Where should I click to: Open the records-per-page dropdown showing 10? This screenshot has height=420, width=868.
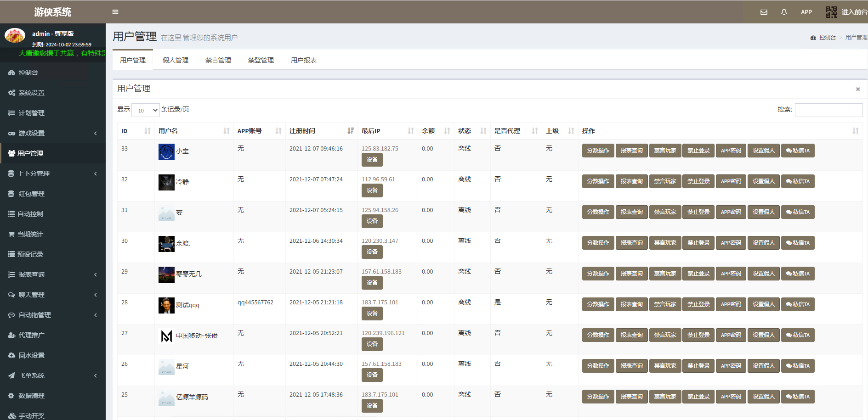145,110
